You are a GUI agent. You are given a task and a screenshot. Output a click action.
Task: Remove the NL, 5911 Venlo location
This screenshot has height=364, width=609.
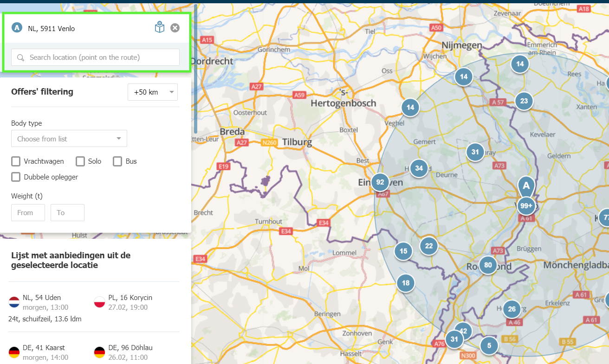point(175,28)
